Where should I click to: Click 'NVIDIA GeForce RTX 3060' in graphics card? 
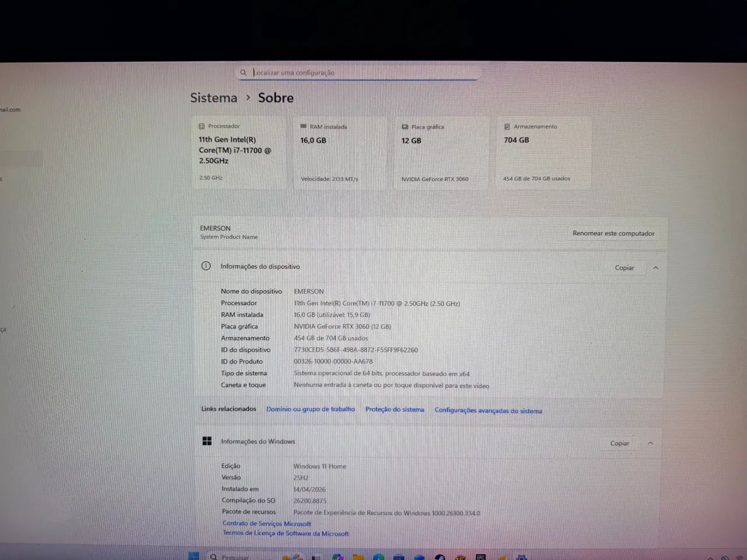coord(435,179)
